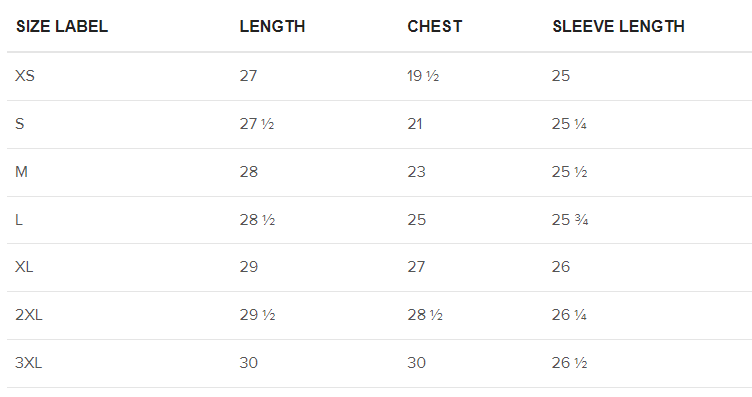The height and width of the screenshot is (397, 752).
Task: Click the SIZE LABEL column header
Action: point(62,26)
